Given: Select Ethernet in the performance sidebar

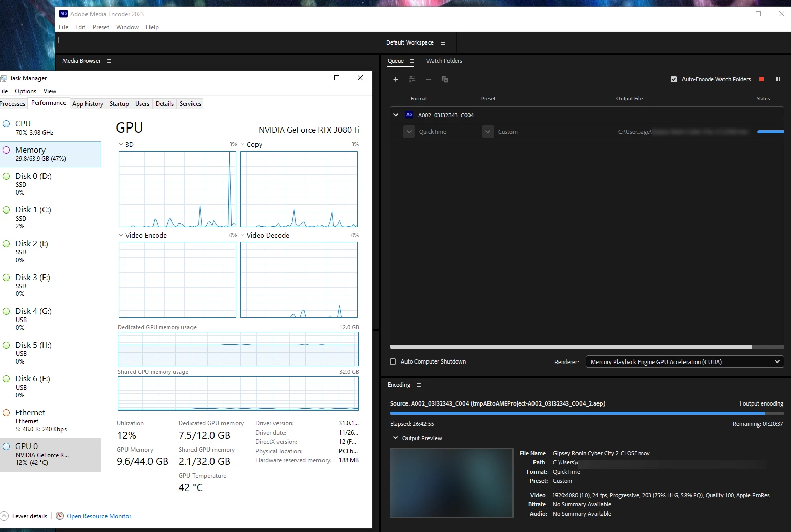Looking at the screenshot, I should point(51,421).
